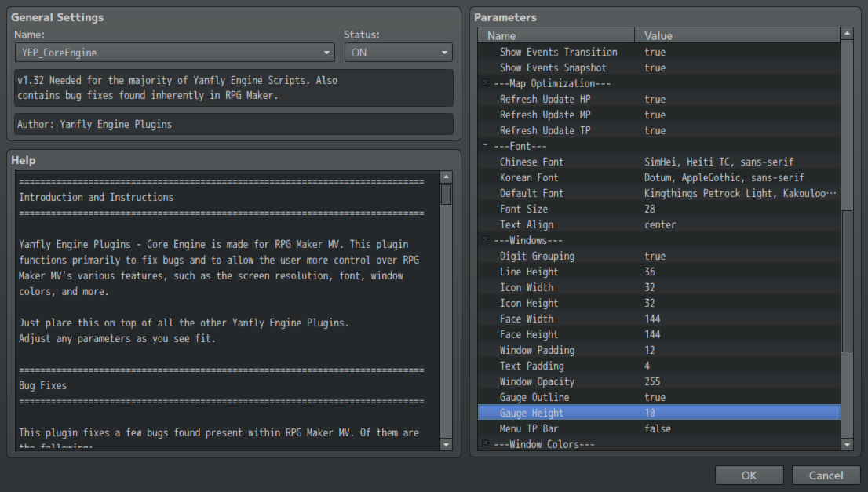Viewport: 868px width, 492px height.
Task: Select the Window Opacity parameter
Action: (658, 382)
